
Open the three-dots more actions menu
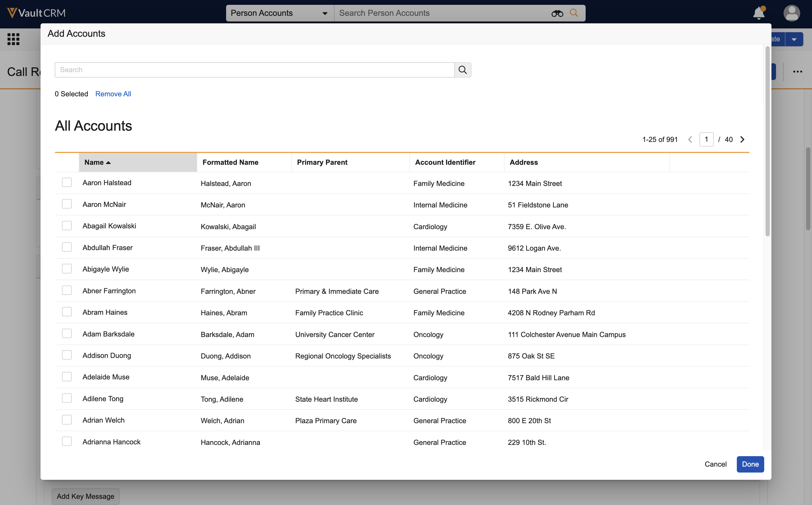tap(797, 71)
